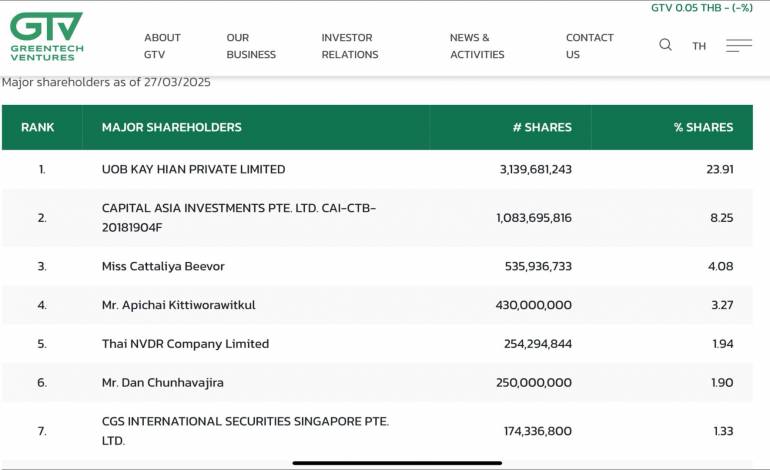Expand the Investor Relations menu
This screenshot has width=770, height=470.
tap(349, 46)
